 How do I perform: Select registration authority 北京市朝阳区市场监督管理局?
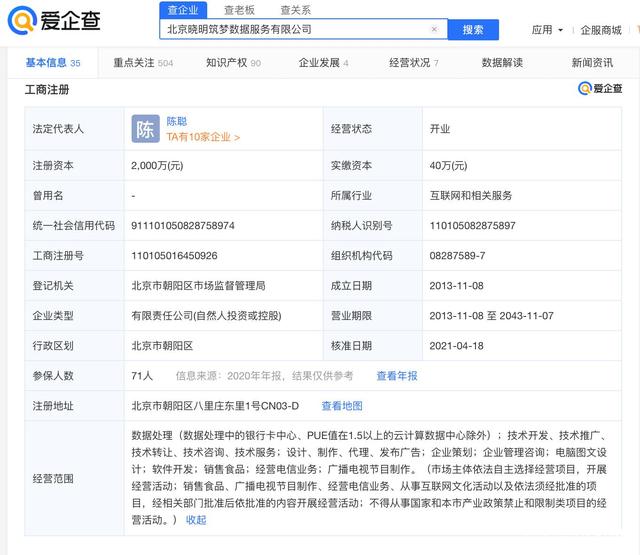198,285
